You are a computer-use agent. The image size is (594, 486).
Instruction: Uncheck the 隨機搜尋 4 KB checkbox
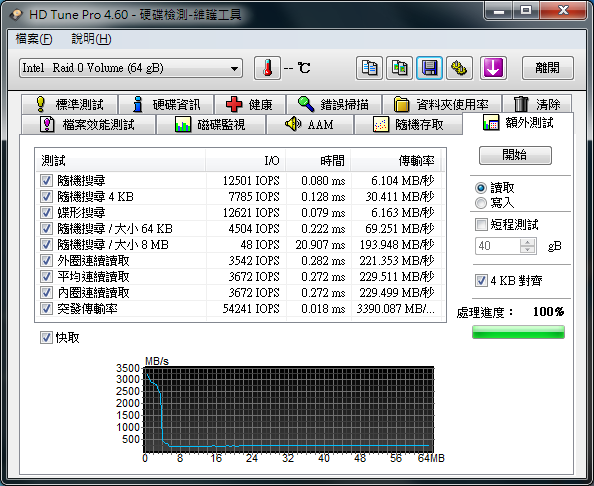click(46, 197)
